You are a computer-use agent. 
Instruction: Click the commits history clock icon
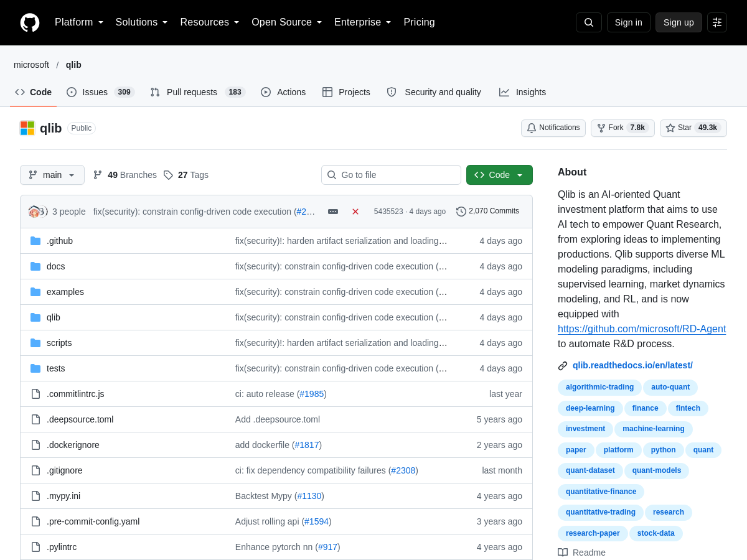tap(461, 212)
